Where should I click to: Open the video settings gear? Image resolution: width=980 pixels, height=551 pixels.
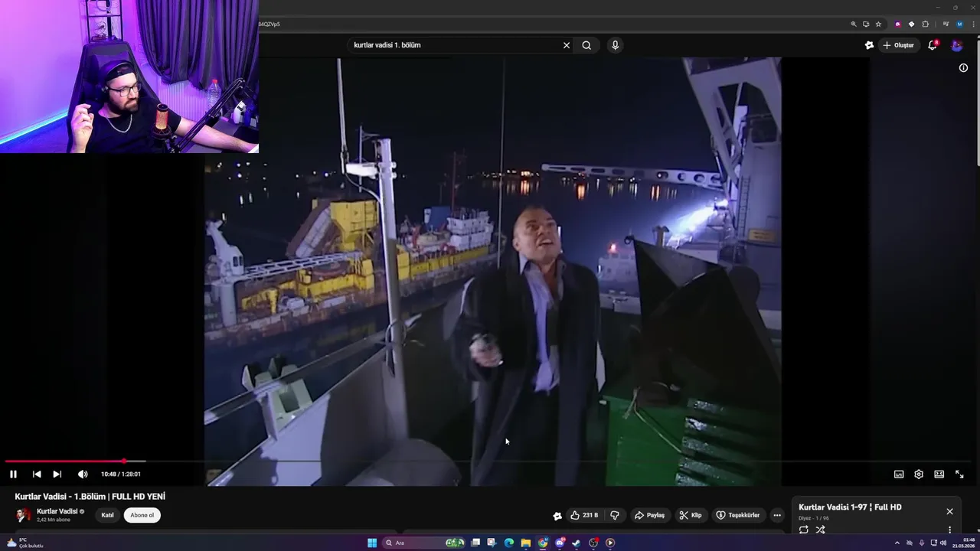pos(919,474)
